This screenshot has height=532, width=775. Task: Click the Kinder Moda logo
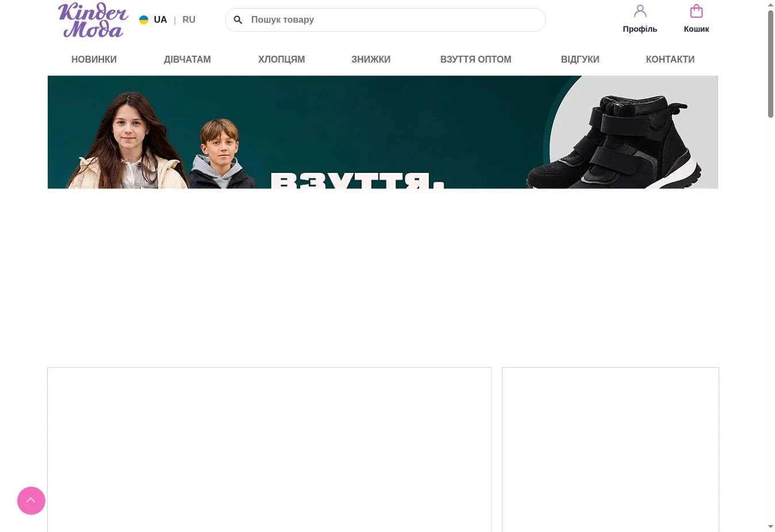click(x=93, y=20)
